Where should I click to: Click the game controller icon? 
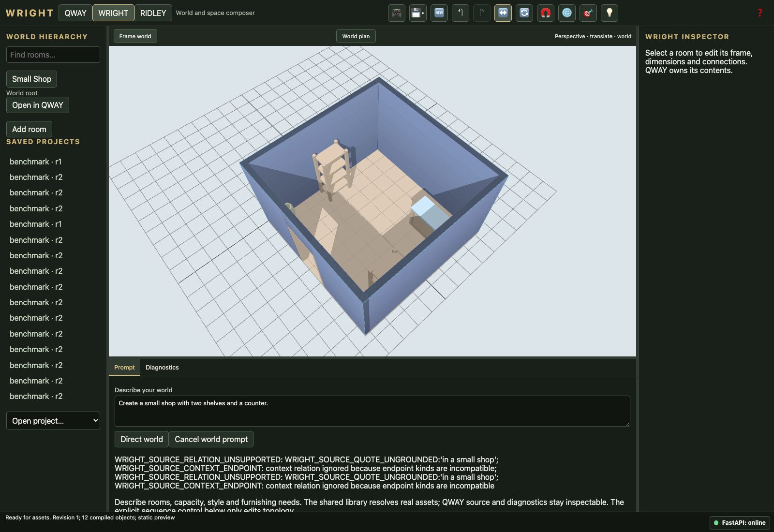click(397, 13)
